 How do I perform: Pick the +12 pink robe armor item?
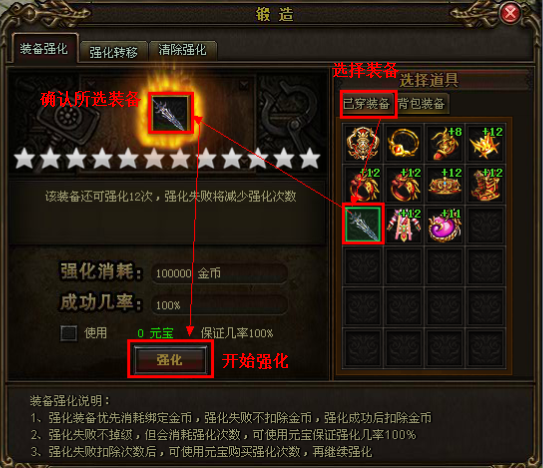point(403,225)
